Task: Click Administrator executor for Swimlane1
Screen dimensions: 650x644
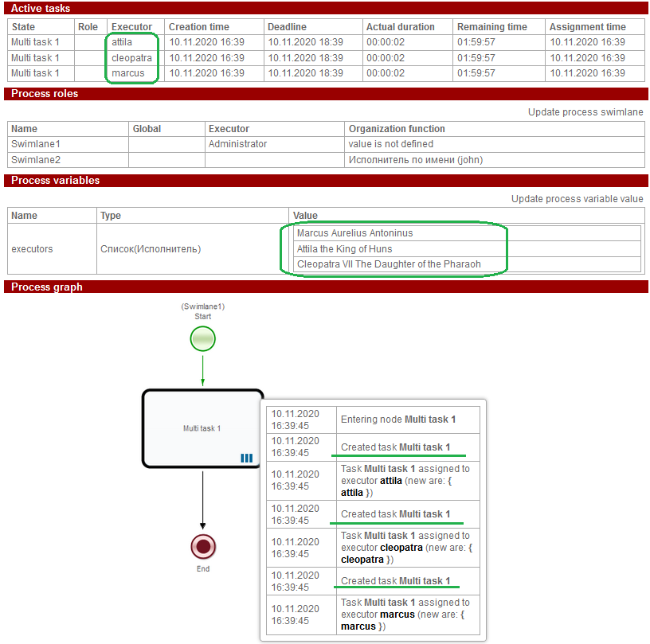Action: (x=237, y=144)
